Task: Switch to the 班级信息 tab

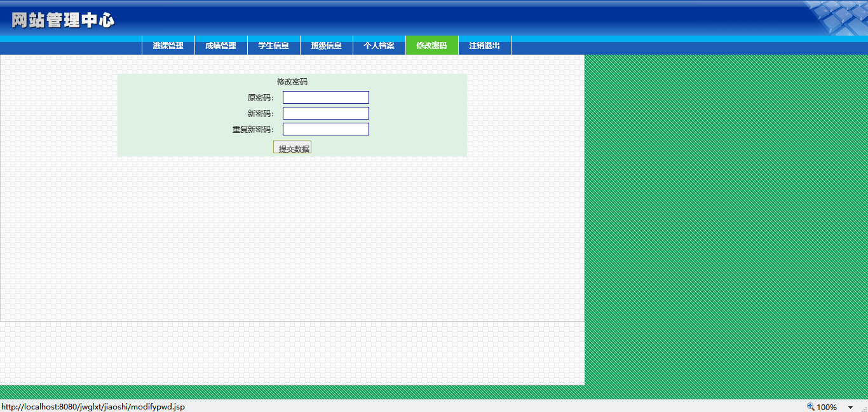Action: 326,46
